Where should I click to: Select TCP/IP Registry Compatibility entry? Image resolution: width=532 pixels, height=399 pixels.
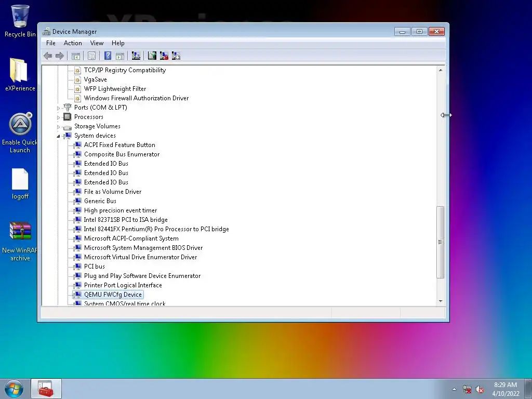(x=125, y=70)
